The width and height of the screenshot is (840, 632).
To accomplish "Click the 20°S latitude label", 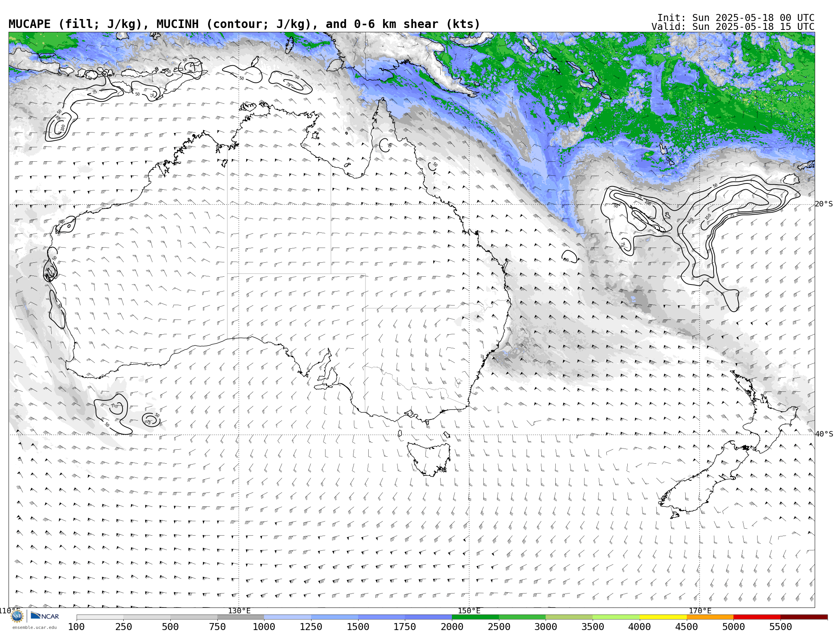I will pos(824,204).
